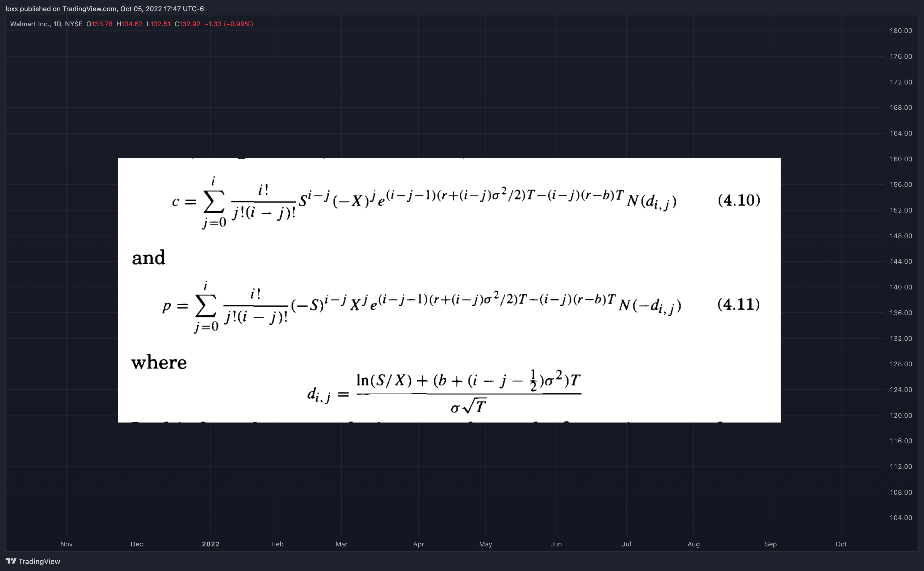Click the TradingView wordmark text
The height and width of the screenshot is (571, 924).
point(39,561)
